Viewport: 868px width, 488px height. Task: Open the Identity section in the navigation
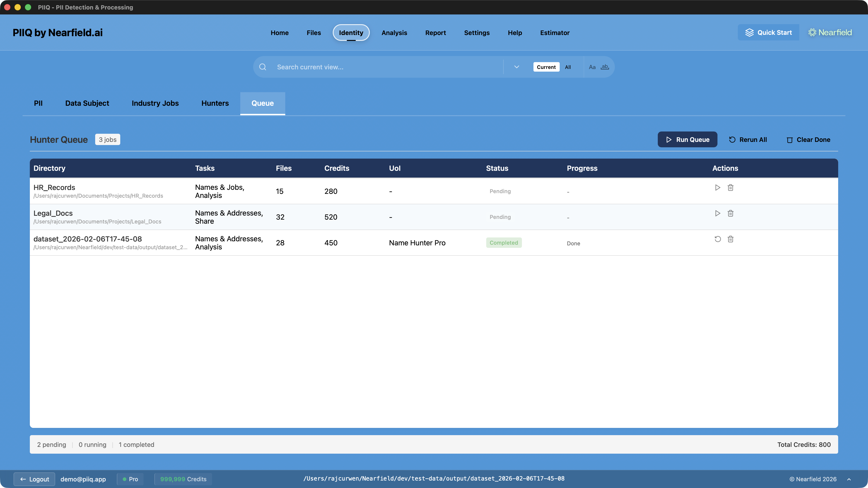click(x=351, y=33)
